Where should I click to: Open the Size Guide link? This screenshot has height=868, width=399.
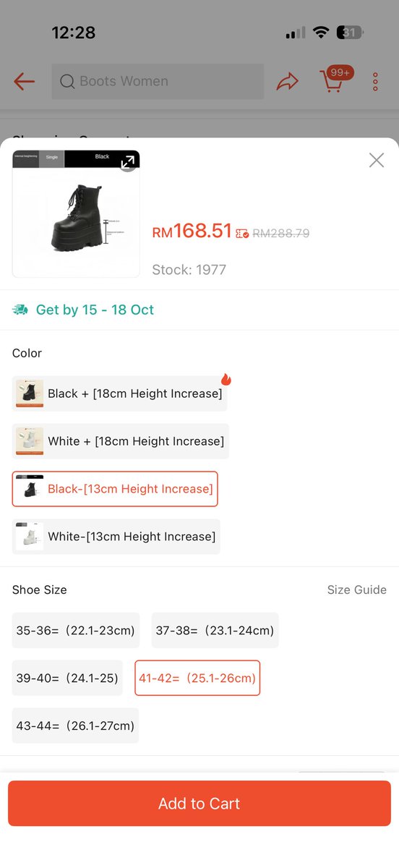(x=357, y=590)
